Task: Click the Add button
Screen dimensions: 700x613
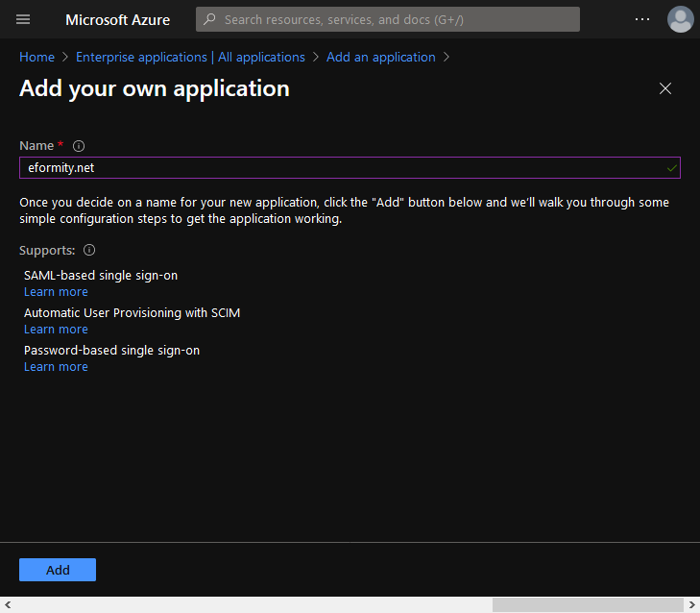Action: pos(58,570)
